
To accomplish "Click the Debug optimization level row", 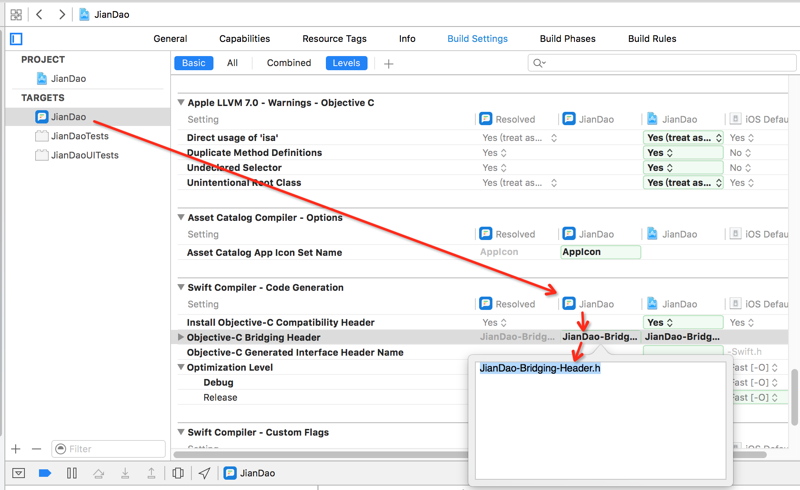I will click(218, 382).
